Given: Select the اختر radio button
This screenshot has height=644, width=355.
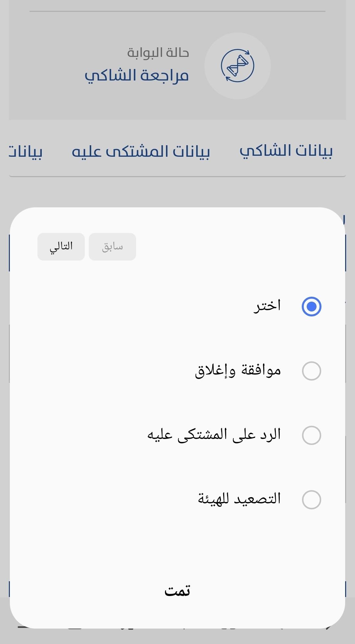Looking at the screenshot, I should click(311, 307).
